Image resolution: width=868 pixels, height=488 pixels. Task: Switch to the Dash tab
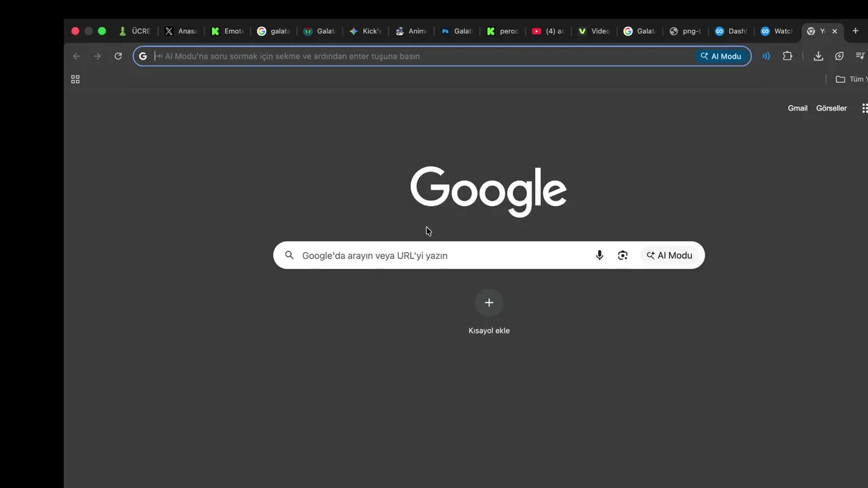(732, 31)
